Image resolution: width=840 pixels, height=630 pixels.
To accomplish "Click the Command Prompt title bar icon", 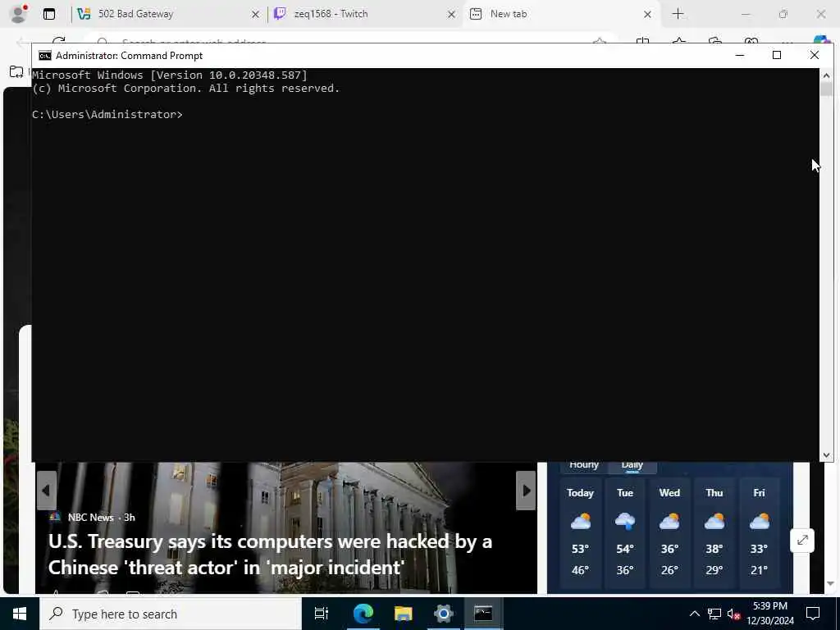I will tap(45, 56).
